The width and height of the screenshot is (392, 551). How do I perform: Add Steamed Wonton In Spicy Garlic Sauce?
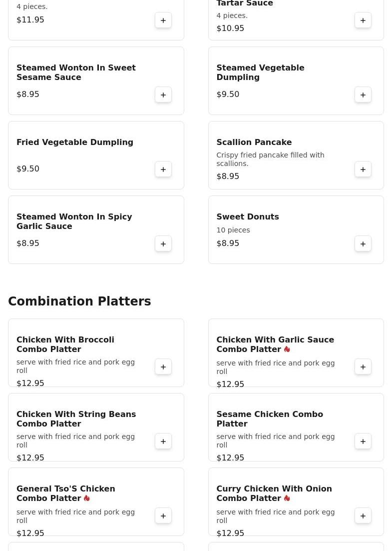(163, 243)
